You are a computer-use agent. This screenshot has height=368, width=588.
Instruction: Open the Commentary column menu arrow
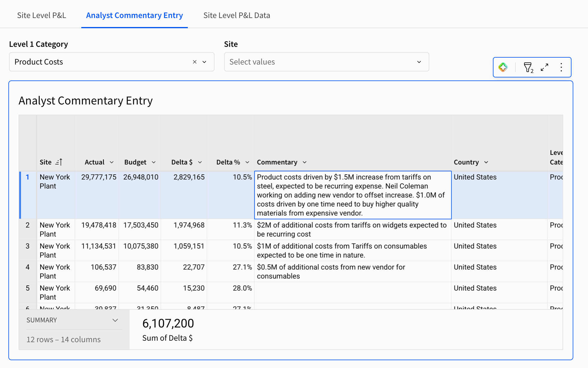pos(304,162)
